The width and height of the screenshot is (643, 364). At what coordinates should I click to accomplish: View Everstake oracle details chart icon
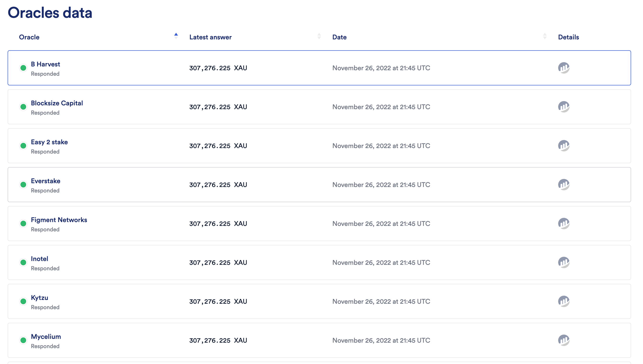[563, 185]
